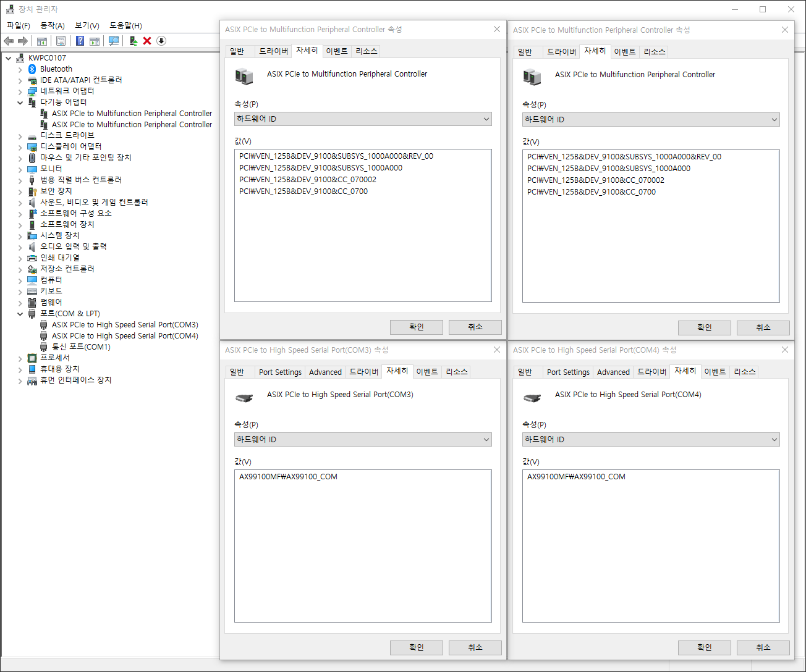Select the port icon of the COM3 tree entry
Viewport: 806px width, 672px height.
[x=44, y=325]
